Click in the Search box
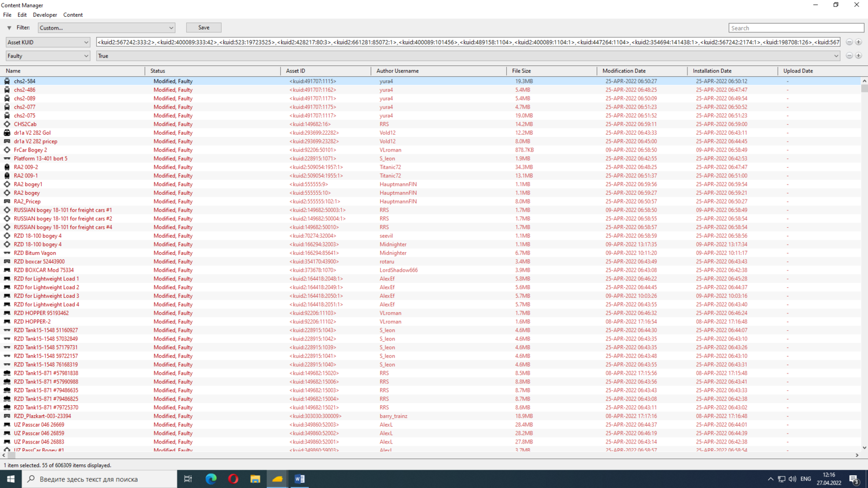 [796, 28]
